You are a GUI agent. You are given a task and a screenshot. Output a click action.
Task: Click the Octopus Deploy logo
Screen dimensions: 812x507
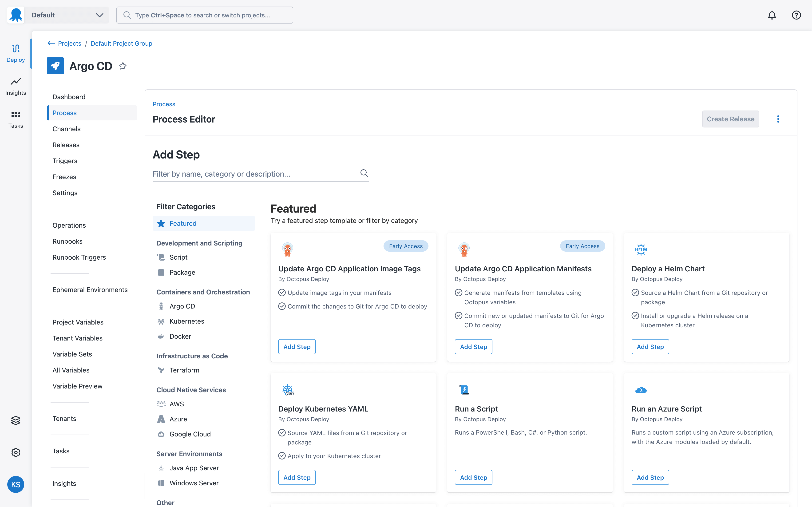[16, 15]
